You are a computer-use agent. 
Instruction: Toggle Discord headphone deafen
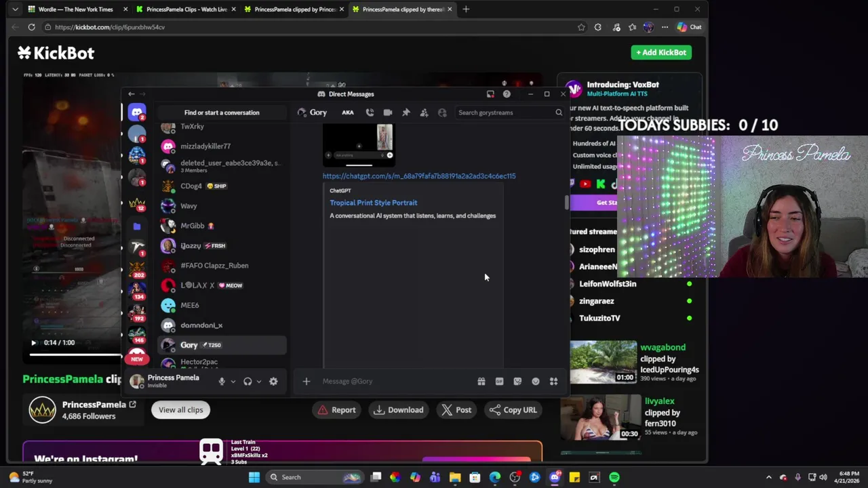tap(248, 382)
